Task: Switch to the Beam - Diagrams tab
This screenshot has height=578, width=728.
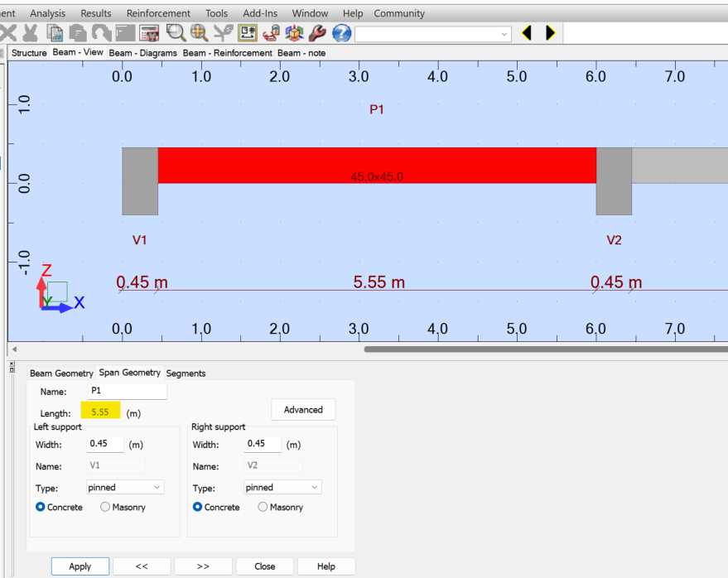Action: [x=143, y=53]
